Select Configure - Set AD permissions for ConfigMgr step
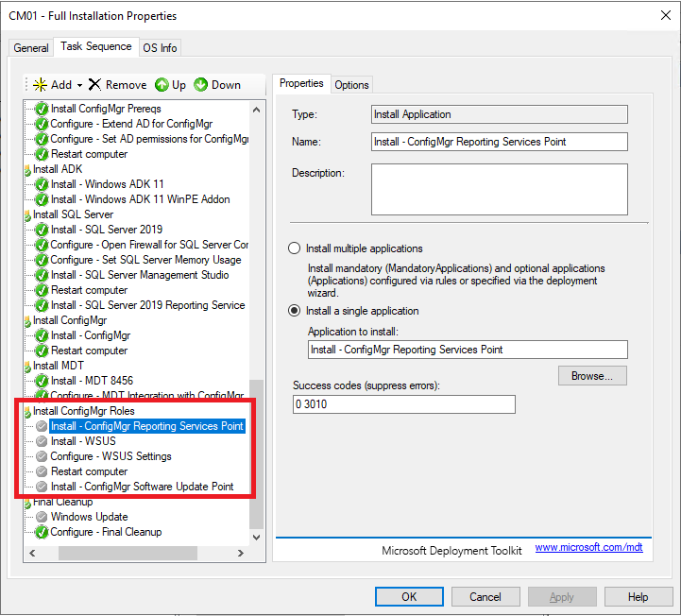Screen dimensions: 681x616 coord(149,139)
